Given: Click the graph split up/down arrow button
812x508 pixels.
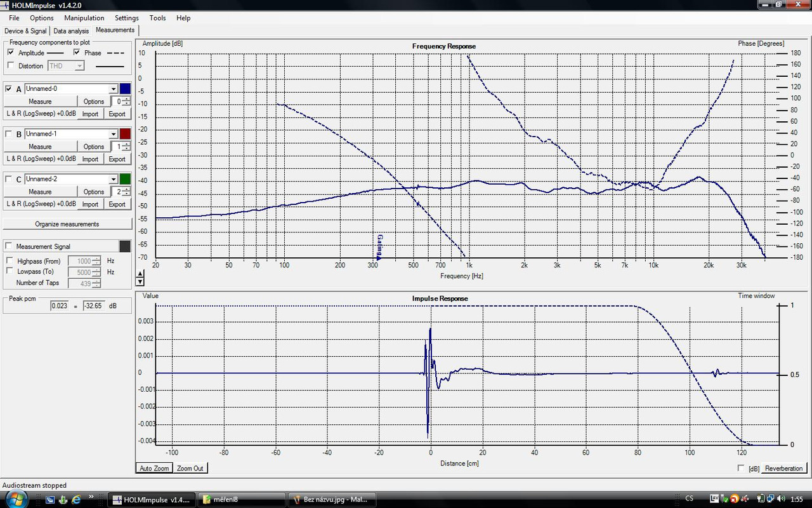Looking at the screenshot, I should coord(140,277).
